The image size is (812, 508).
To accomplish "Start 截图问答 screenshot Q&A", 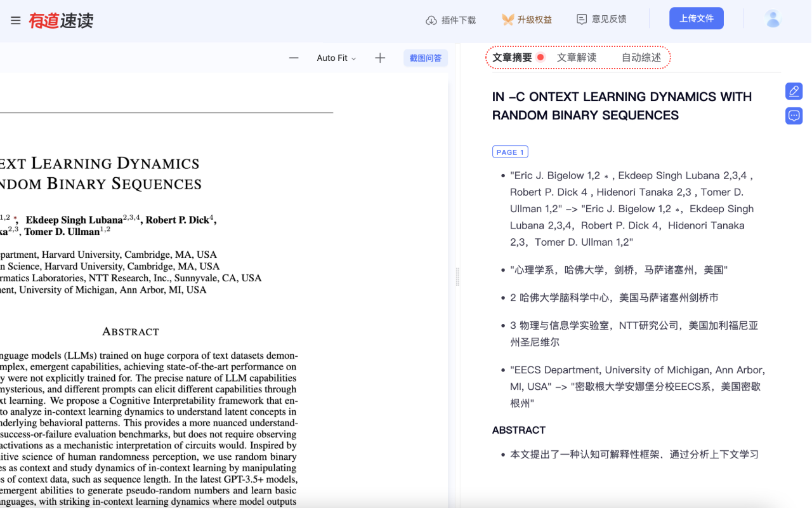I will click(425, 57).
